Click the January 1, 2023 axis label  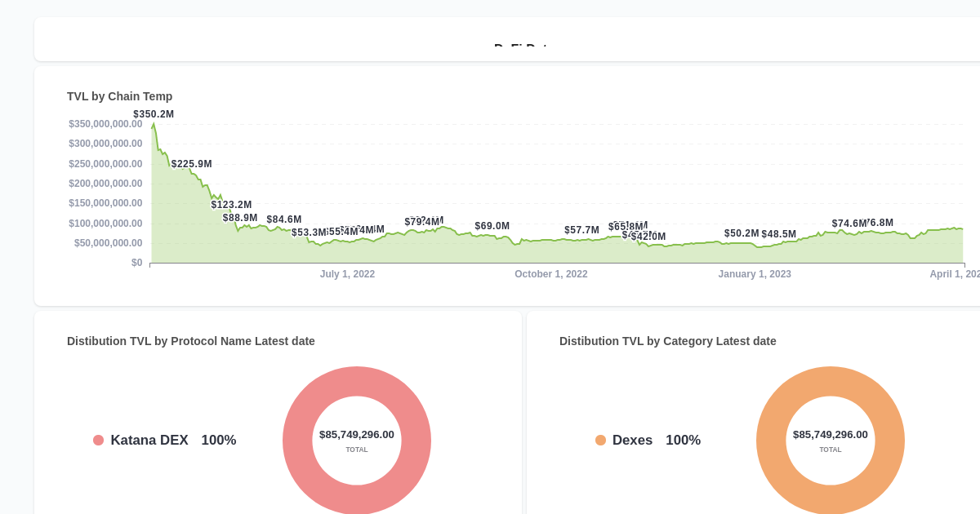(755, 274)
